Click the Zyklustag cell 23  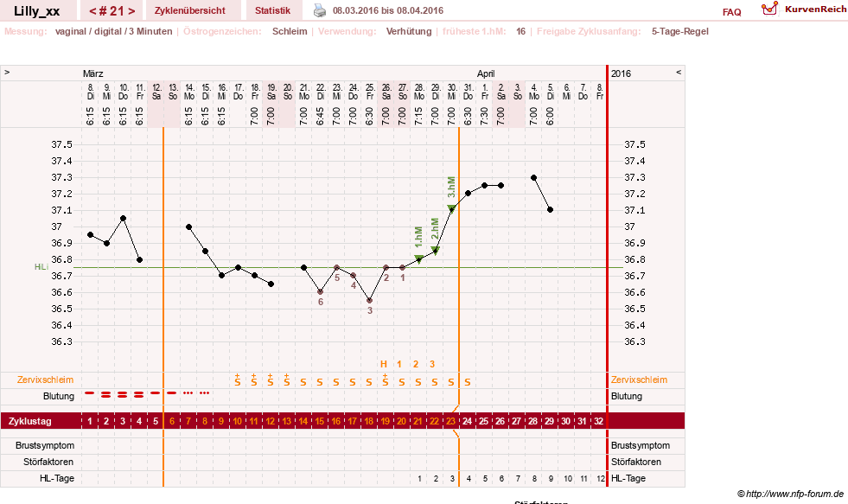point(450,421)
